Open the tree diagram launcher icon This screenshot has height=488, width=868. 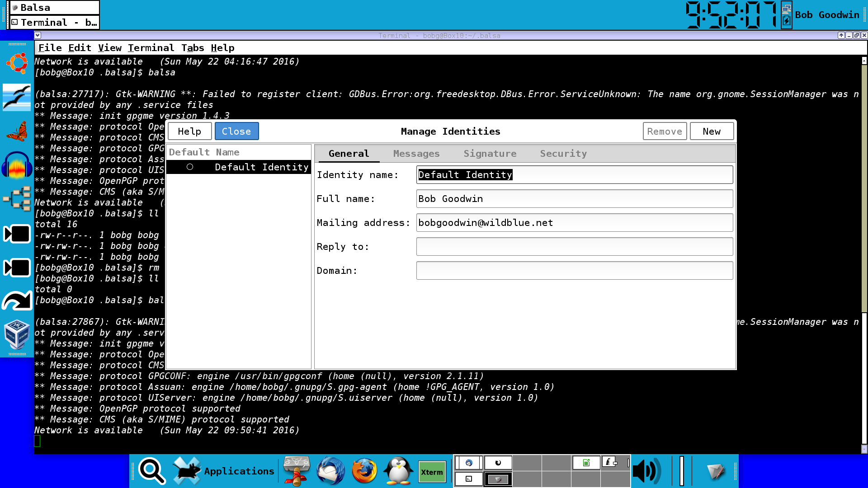coord(17,199)
